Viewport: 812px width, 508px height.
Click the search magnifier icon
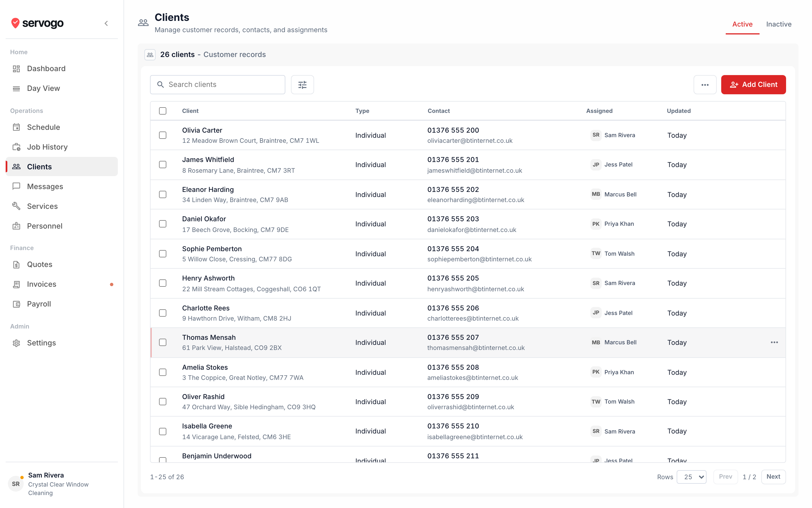click(x=161, y=85)
